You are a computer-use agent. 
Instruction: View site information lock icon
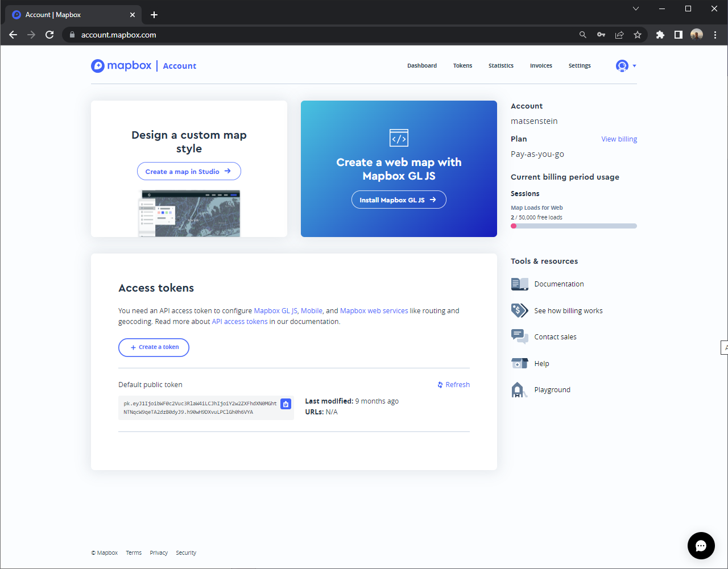point(72,35)
